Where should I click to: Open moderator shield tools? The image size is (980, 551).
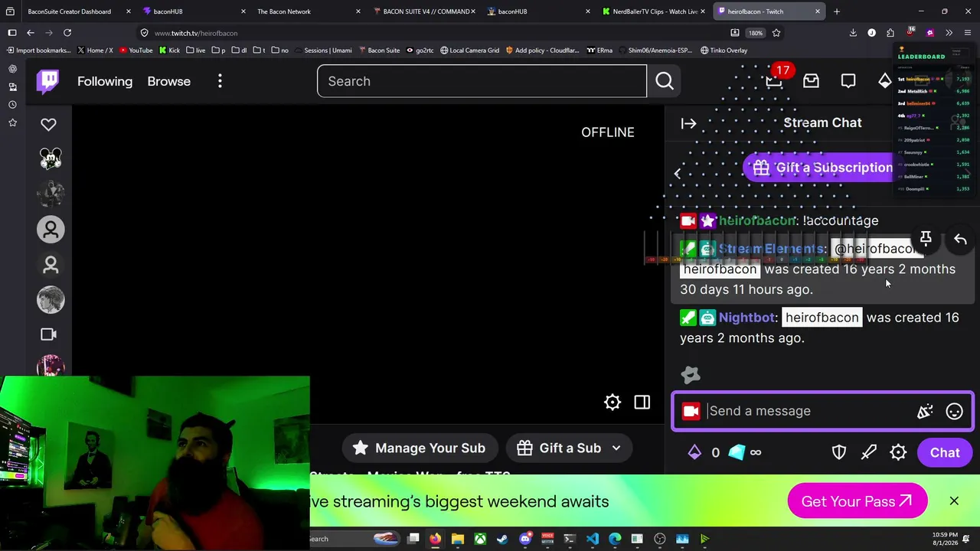[839, 452]
